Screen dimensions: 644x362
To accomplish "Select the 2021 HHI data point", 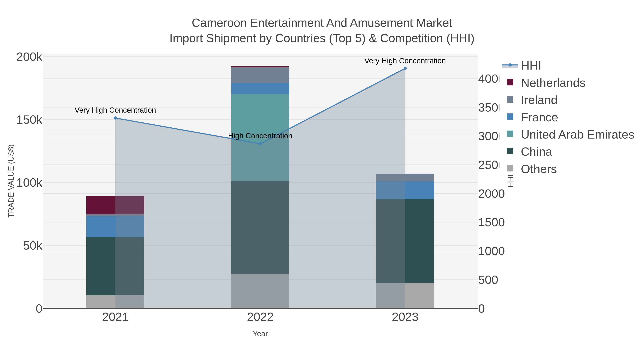I will tap(115, 118).
